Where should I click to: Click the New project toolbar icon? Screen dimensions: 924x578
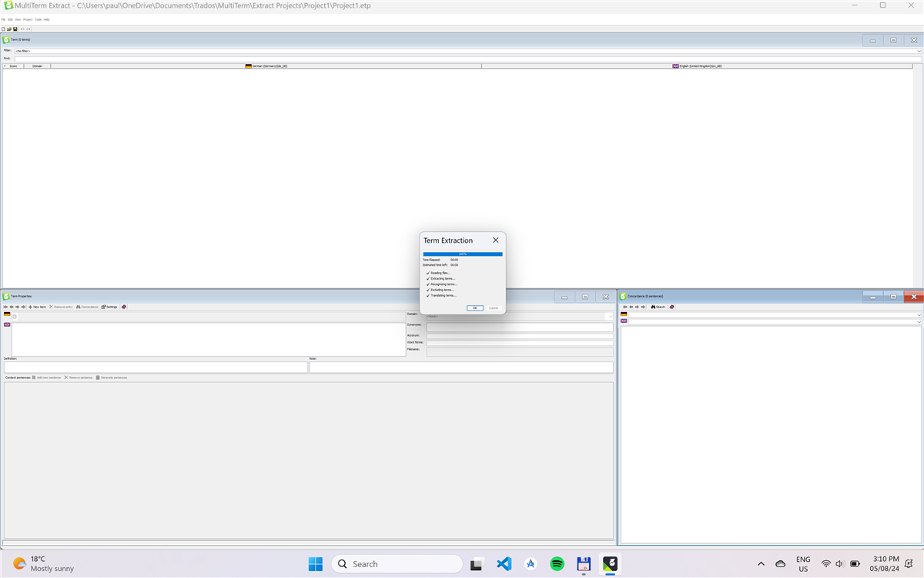tap(3, 29)
